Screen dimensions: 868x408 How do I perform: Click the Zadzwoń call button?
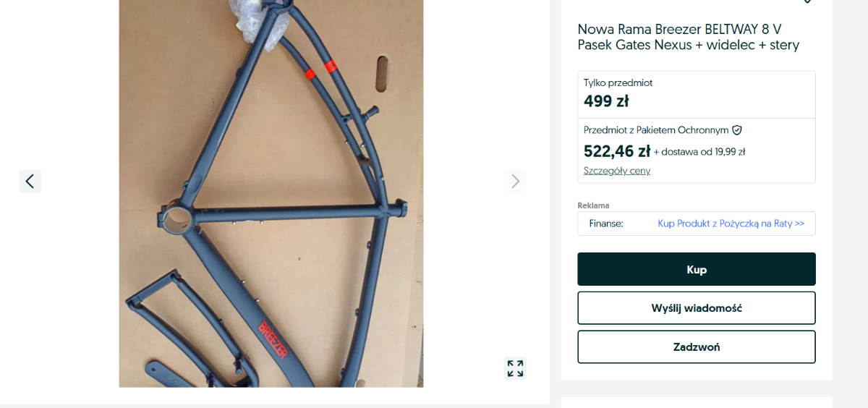pos(697,347)
